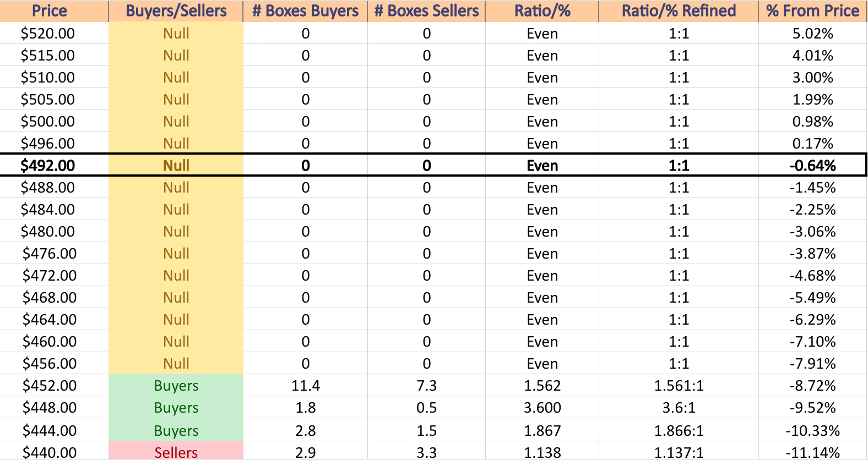Click the 5.02% from price value
868x460 pixels.
(x=812, y=34)
